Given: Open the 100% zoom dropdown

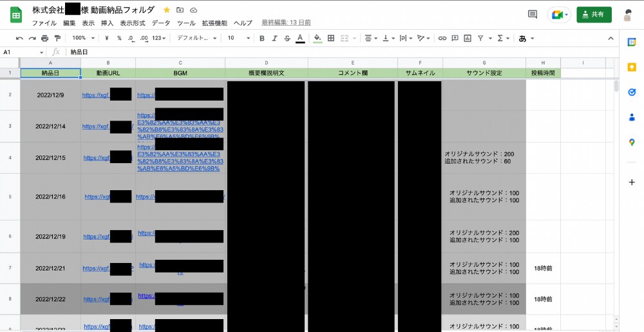Looking at the screenshot, I should click(x=83, y=38).
